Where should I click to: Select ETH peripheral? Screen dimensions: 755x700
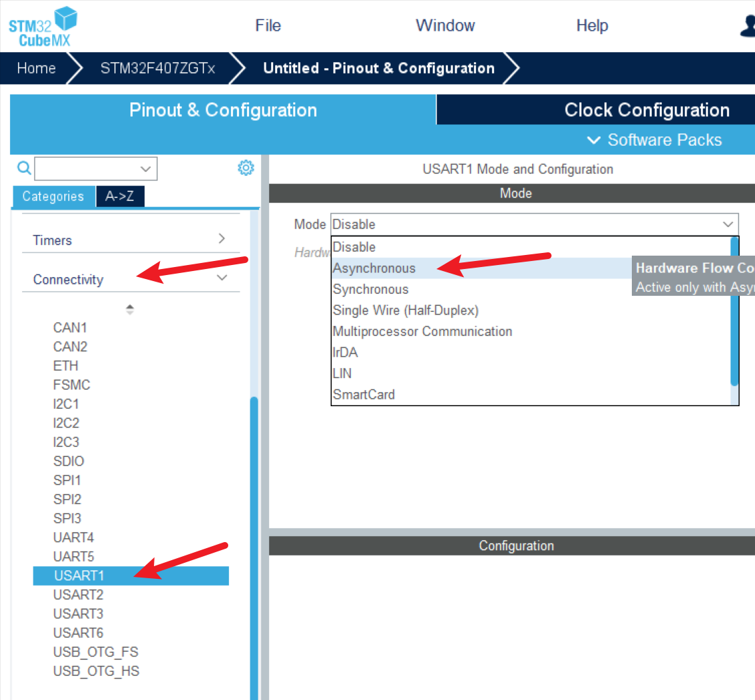point(66,366)
